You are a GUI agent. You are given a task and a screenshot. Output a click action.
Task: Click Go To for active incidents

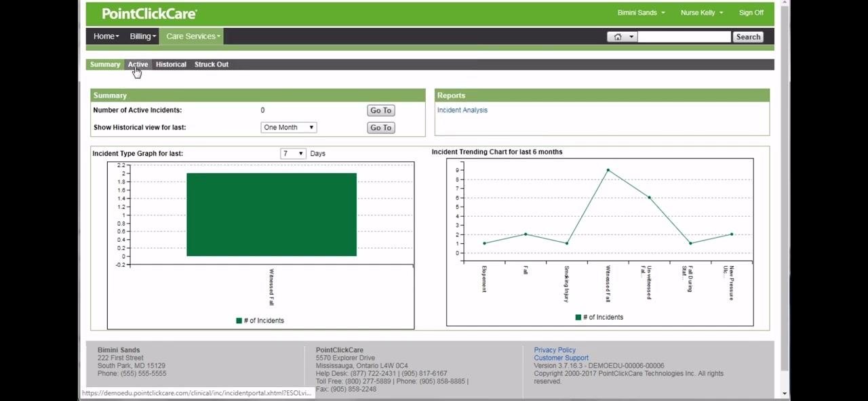click(380, 110)
